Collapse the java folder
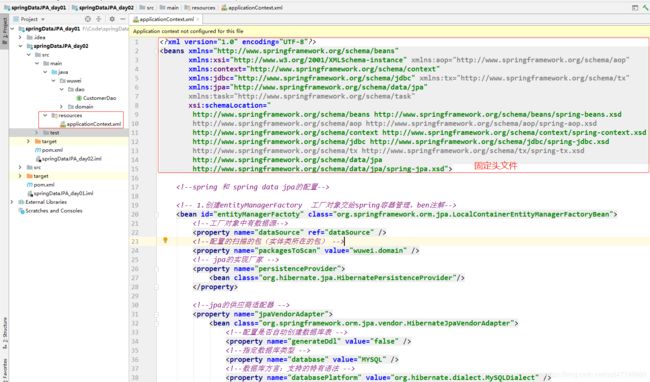 tap(45, 72)
